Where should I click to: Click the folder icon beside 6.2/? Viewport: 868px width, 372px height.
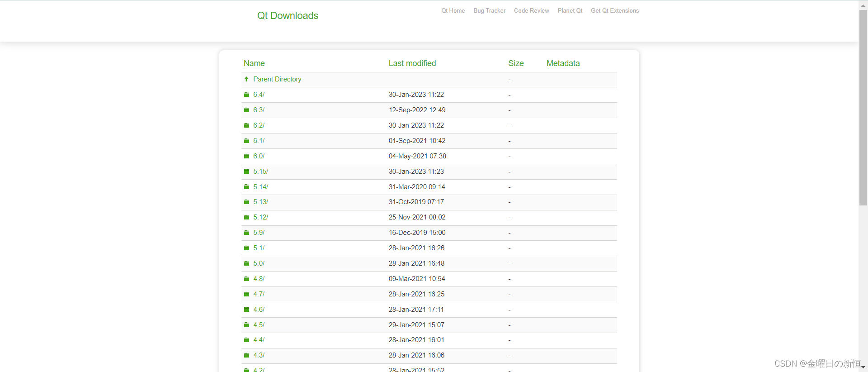(246, 125)
